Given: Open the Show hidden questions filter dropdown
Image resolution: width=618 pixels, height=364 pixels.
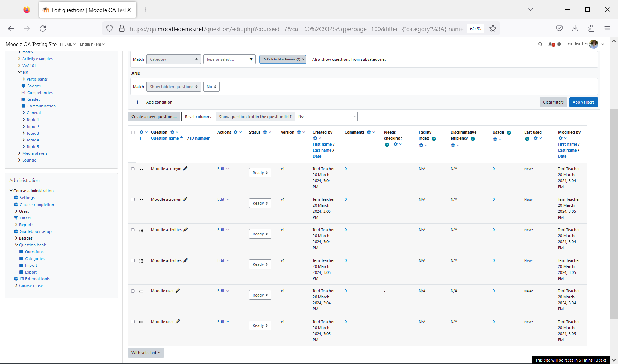Looking at the screenshot, I should [173, 87].
